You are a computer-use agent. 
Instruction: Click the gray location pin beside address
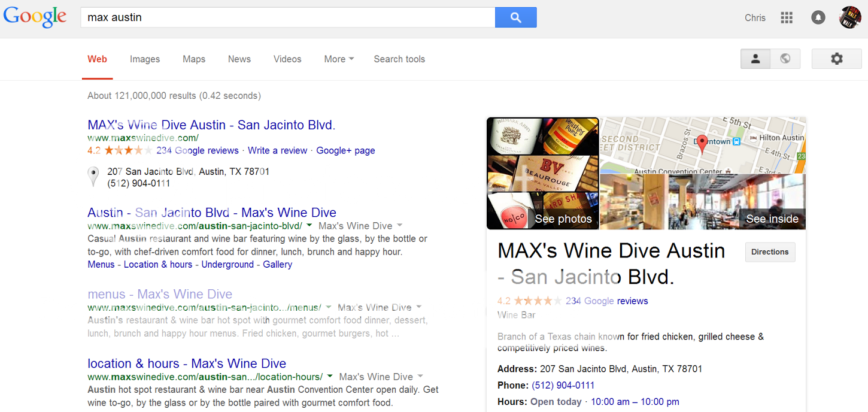93,177
